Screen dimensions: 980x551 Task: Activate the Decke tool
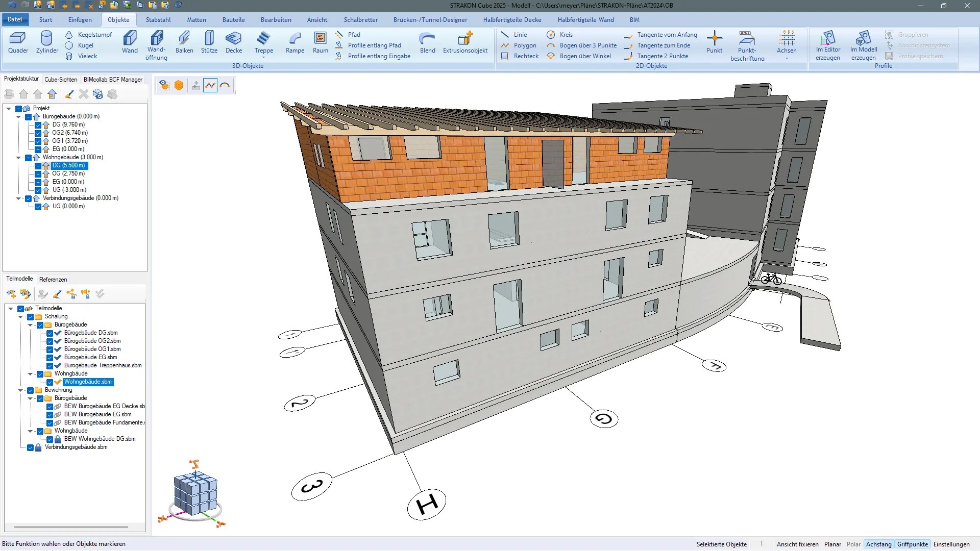point(234,43)
